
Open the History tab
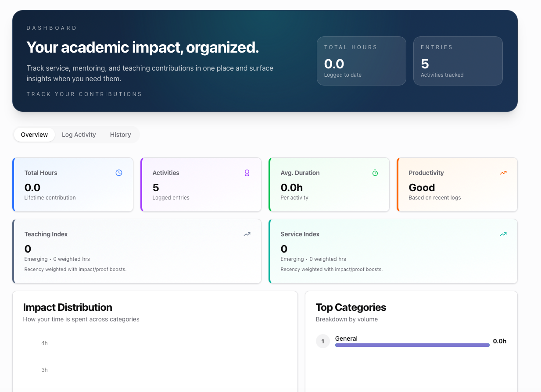pyautogui.click(x=120, y=135)
